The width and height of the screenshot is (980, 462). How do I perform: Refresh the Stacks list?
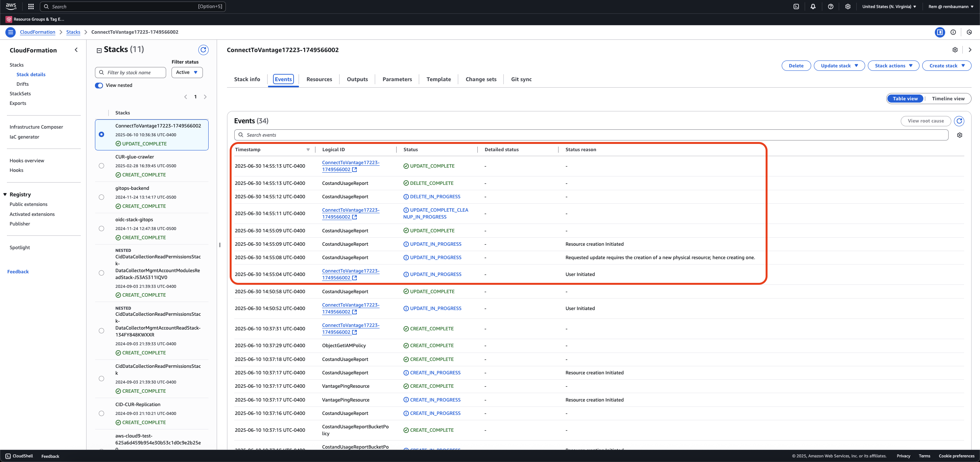pyautogui.click(x=203, y=50)
